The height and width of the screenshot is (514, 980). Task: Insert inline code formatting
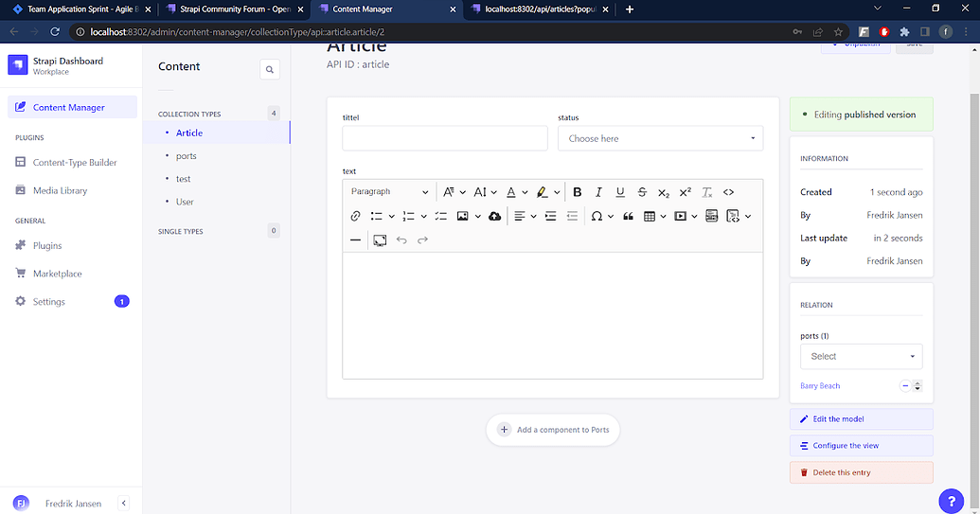[728, 192]
